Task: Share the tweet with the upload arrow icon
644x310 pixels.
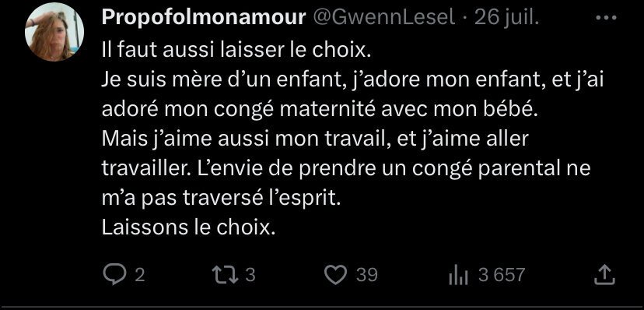Action: [x=605, y=275]
